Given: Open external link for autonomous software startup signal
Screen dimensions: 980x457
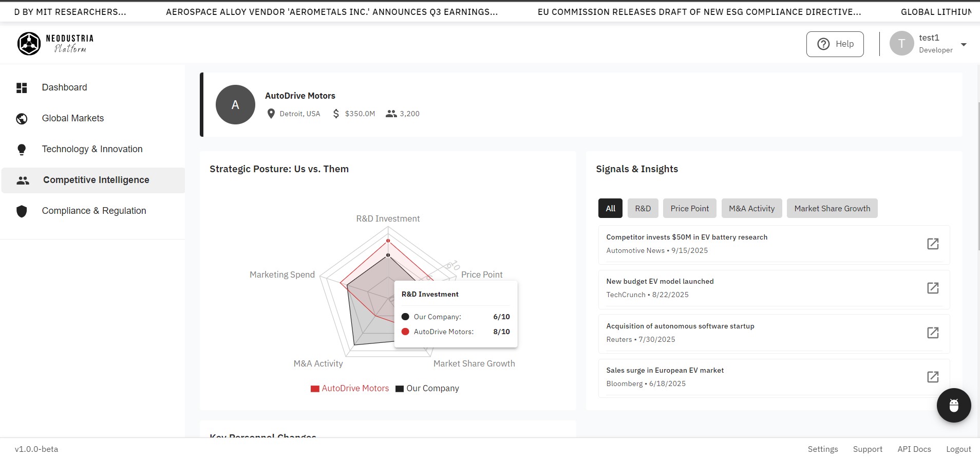Looking at the screenshot, I should pyautogui.click(x=933, y=333).
